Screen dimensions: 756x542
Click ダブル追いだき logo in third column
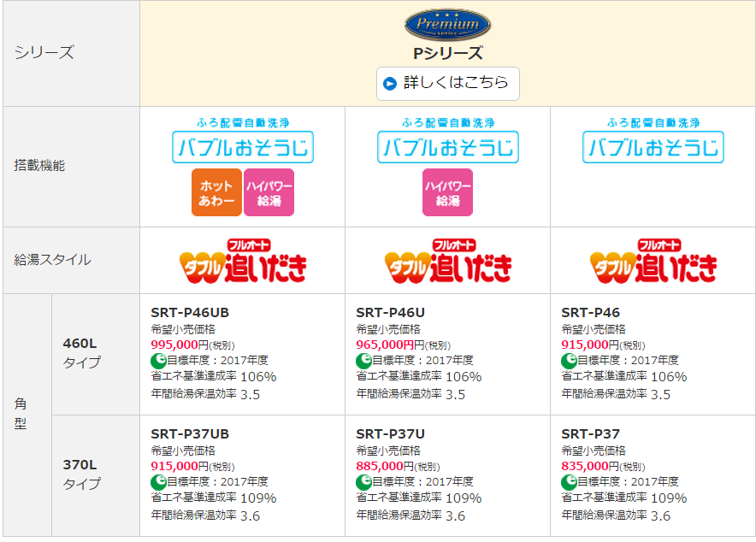click(653, 261)
